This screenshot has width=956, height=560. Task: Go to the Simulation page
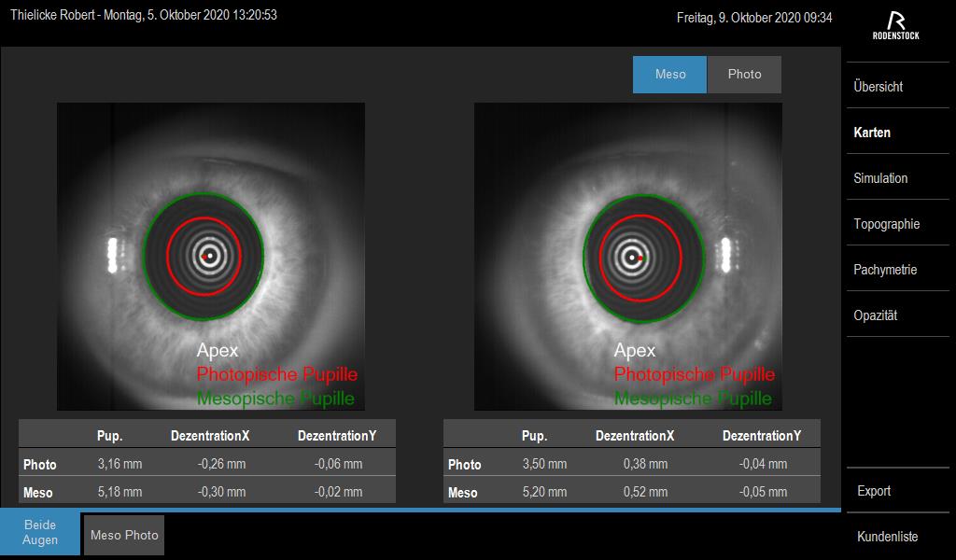click(x=880, y=178)
